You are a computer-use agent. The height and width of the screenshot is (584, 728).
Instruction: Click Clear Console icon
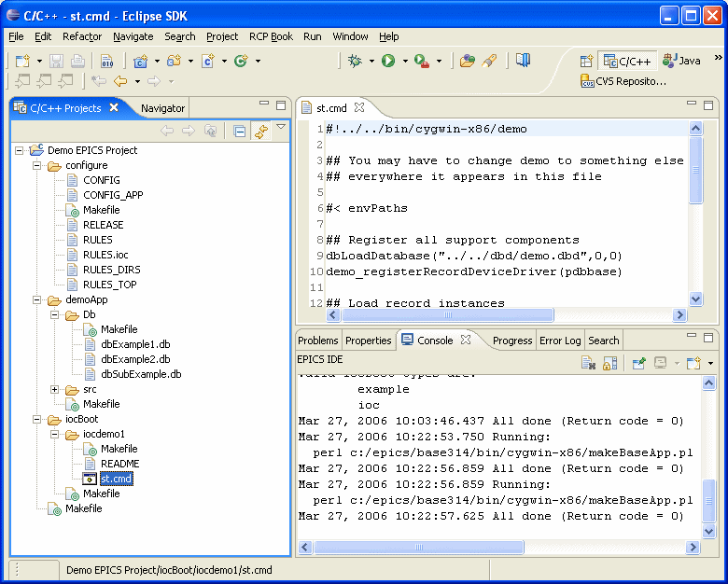coord(588,363)
